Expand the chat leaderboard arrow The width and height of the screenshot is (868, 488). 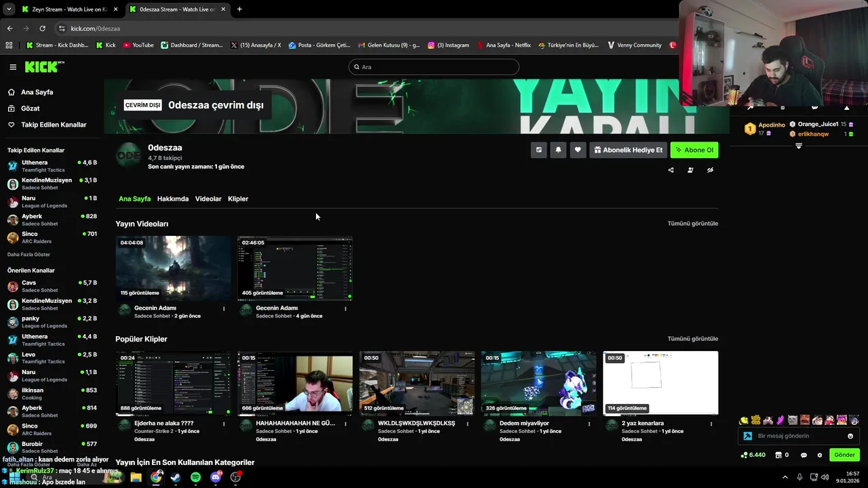[799, 146]
